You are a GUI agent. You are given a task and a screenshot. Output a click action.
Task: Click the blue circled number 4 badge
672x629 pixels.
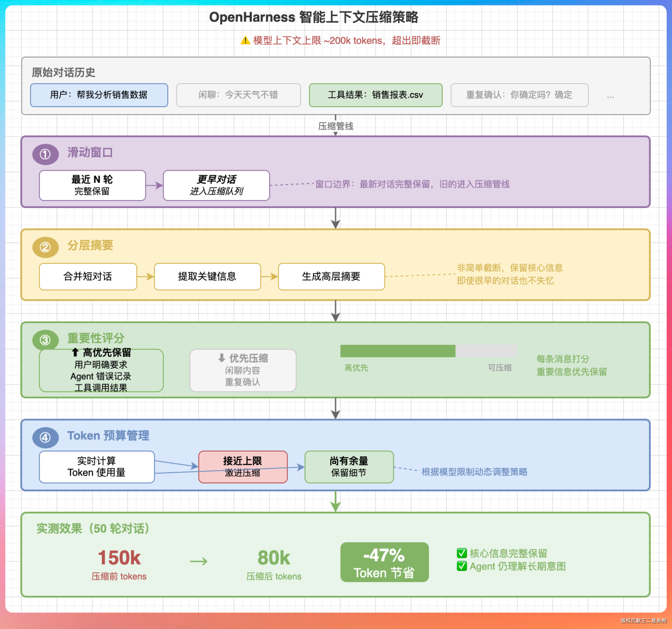45,438
